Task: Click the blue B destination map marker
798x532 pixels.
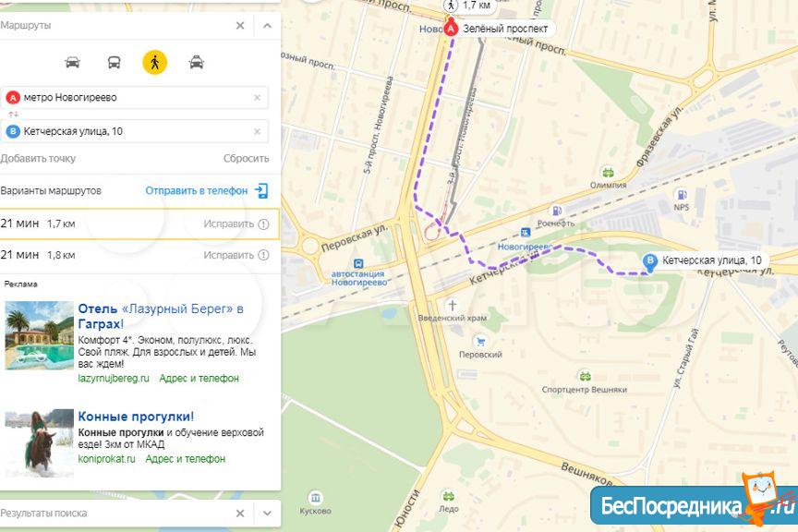Action: tap(650, 262)
